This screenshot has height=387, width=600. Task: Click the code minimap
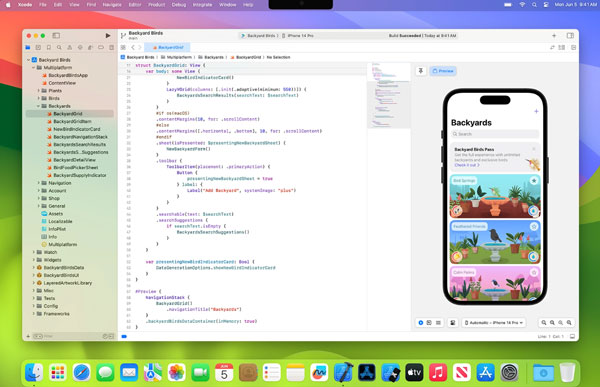click(x=389, y=96)
